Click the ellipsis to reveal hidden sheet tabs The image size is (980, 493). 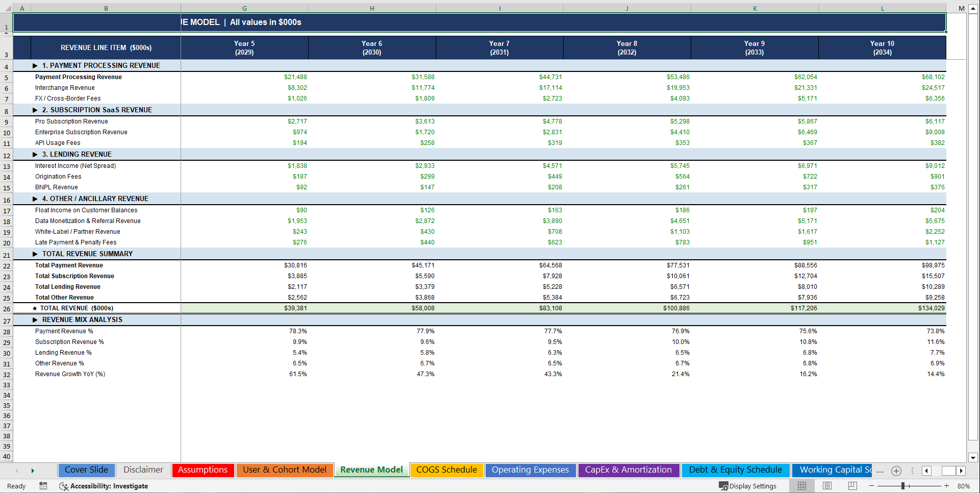coord(880,471)
